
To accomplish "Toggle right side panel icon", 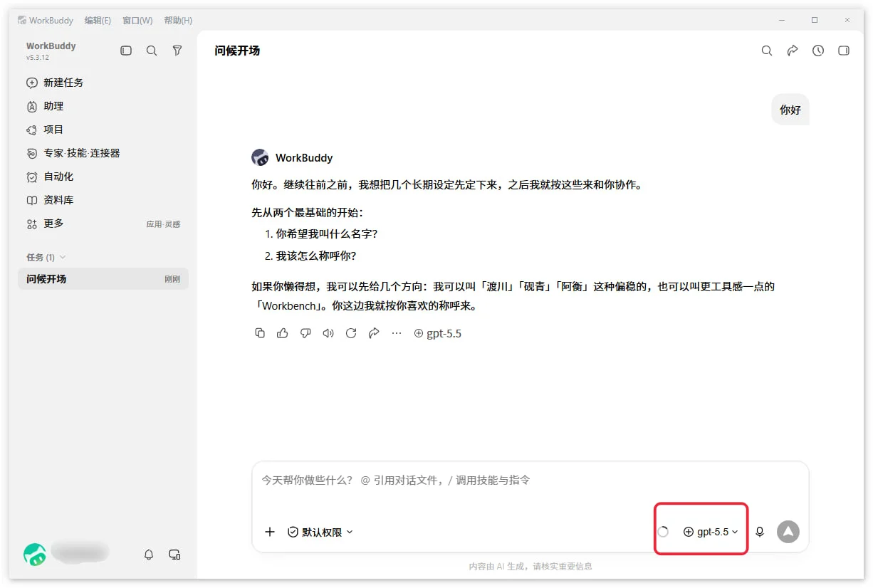I will click(844, 51).
